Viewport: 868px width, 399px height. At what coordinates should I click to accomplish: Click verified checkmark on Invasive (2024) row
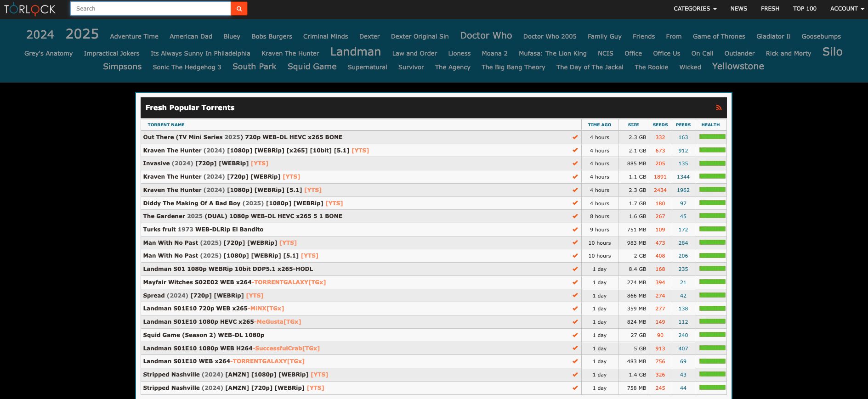coord(575,163)
